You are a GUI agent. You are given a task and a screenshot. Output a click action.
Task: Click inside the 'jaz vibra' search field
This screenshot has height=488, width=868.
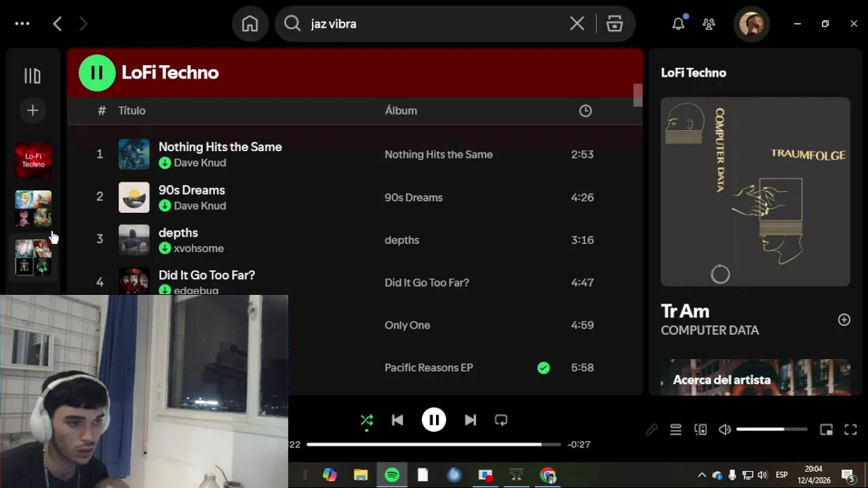[x=434, y=24]
